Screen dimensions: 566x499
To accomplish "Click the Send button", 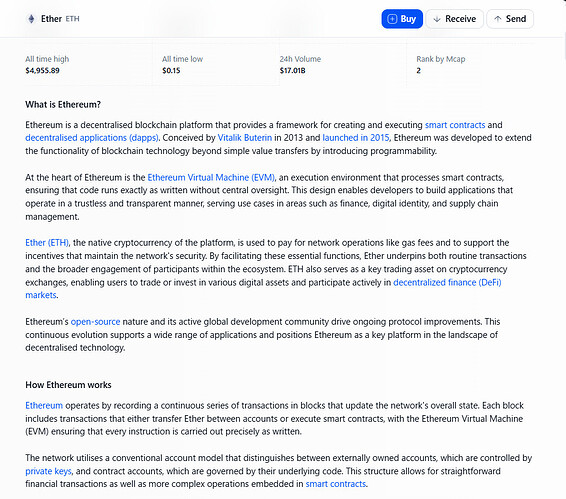I will click(510, 19).
